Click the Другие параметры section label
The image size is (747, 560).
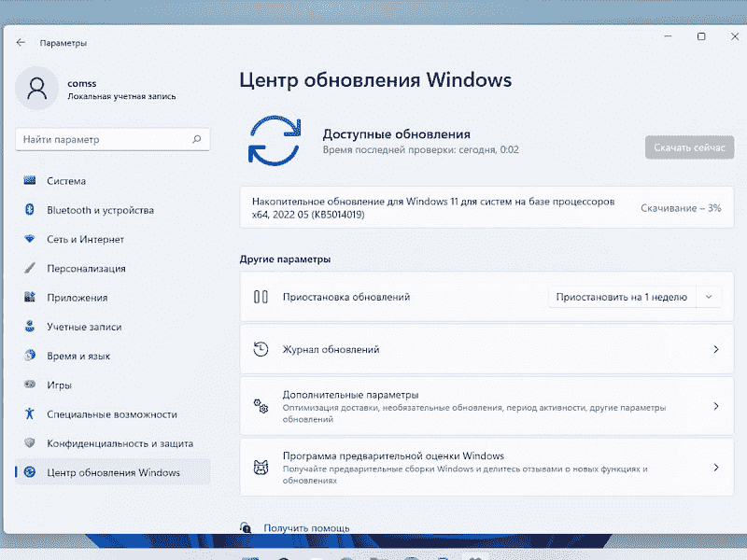pos(285,259)
